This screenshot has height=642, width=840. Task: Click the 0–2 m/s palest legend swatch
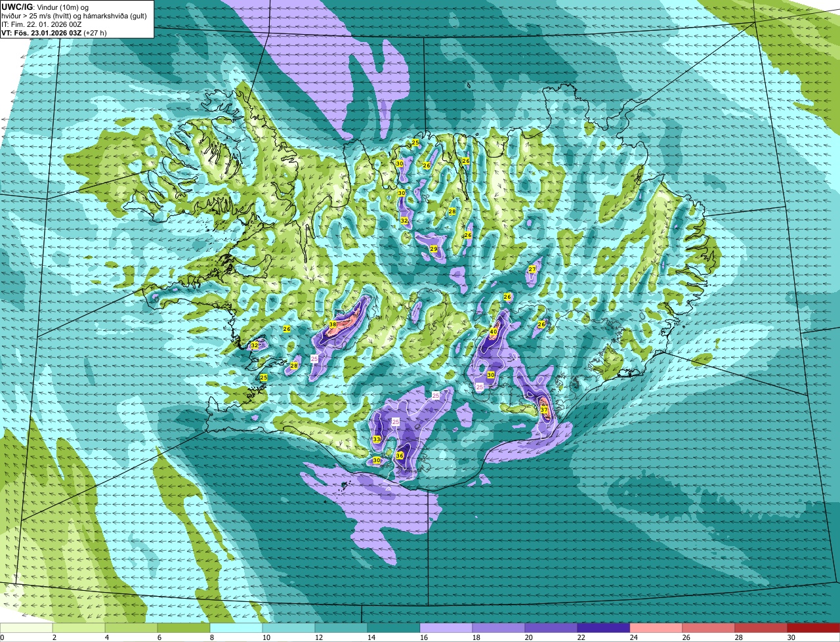tap(26, 628)
